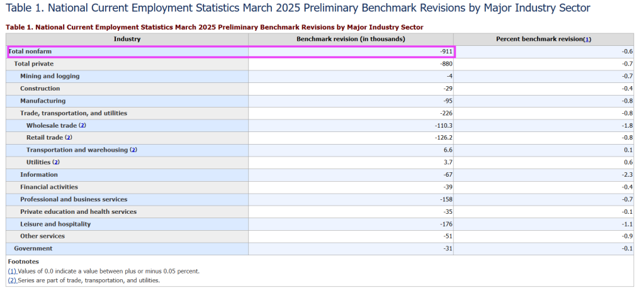This screenshot has width=644, height=288.
Task: Click the 6.6 Transportation and warehousing value
Action: (x=448, y=150)
